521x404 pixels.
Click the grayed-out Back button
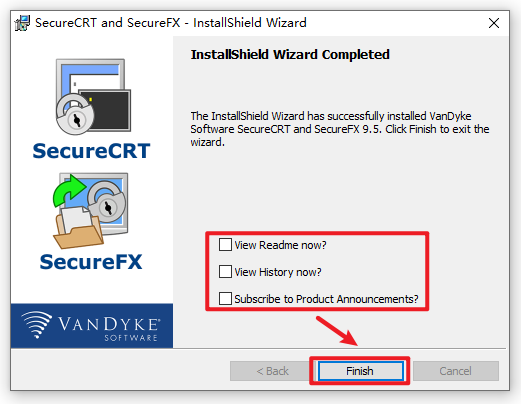point(272,371)
